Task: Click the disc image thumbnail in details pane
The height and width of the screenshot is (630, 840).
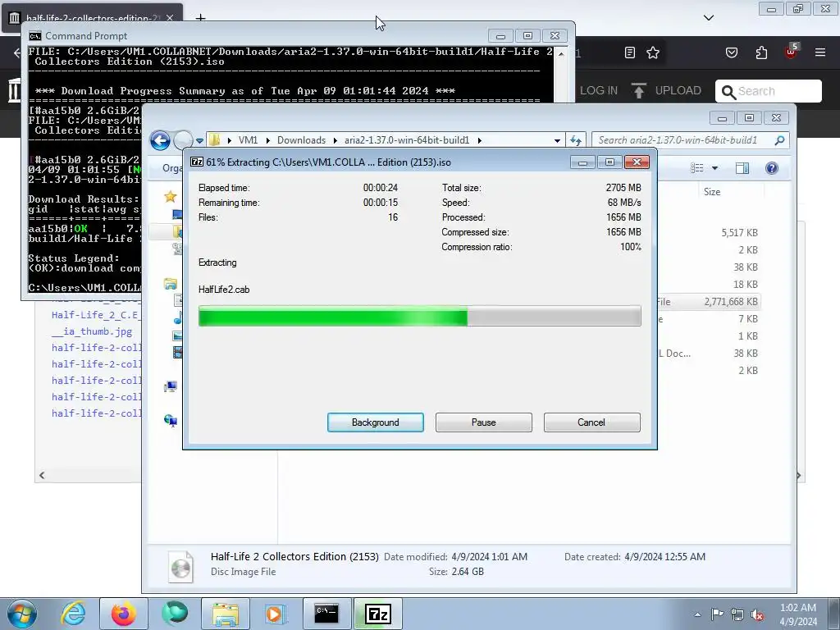Action: point(181,567)
